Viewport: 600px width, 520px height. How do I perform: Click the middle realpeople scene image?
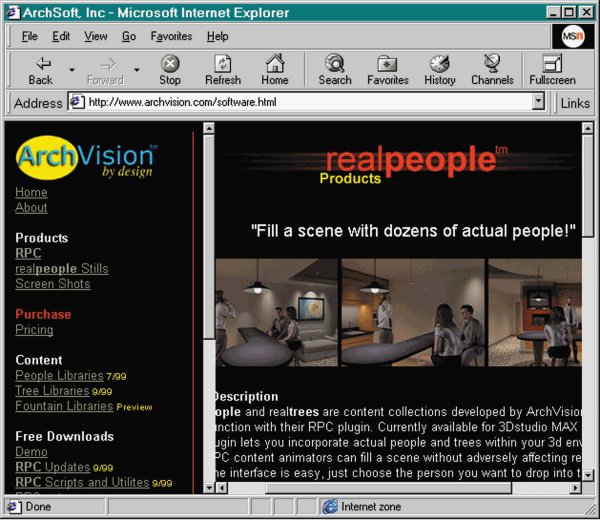pyautogui.click(x=413, y=312)
